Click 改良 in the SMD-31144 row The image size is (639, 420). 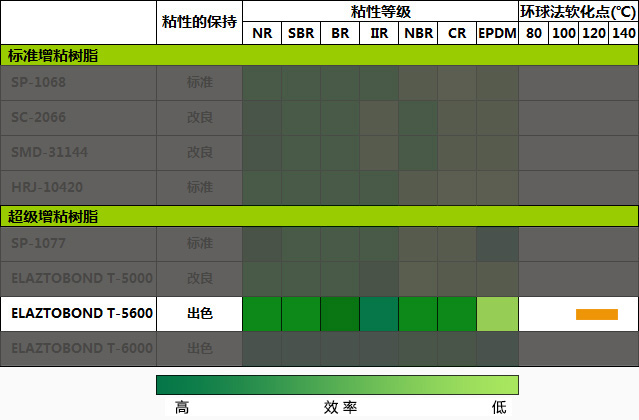point(200,152)
